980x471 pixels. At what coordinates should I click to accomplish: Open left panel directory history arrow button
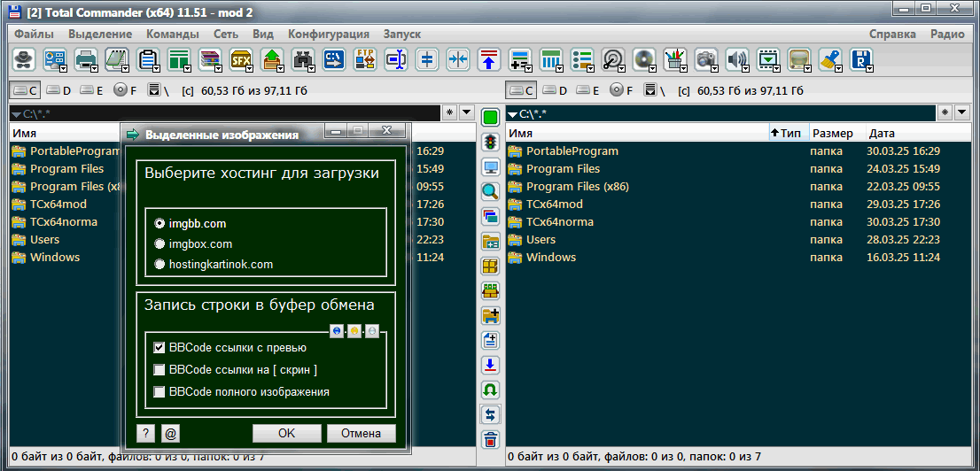[467, 112]
